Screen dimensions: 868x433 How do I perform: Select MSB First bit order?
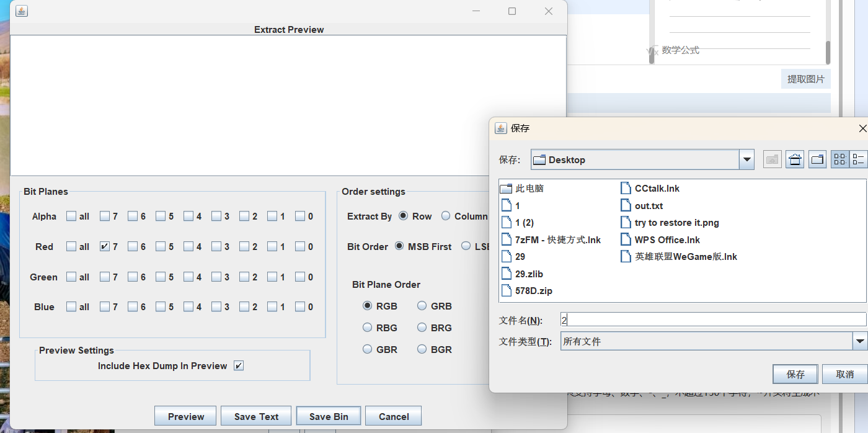coord(399,246)
